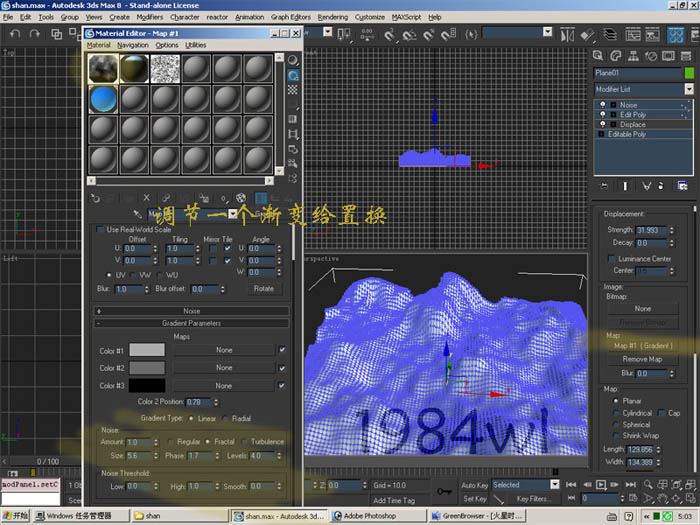
Task: Select Regular noise type
Action: [170, 442]
